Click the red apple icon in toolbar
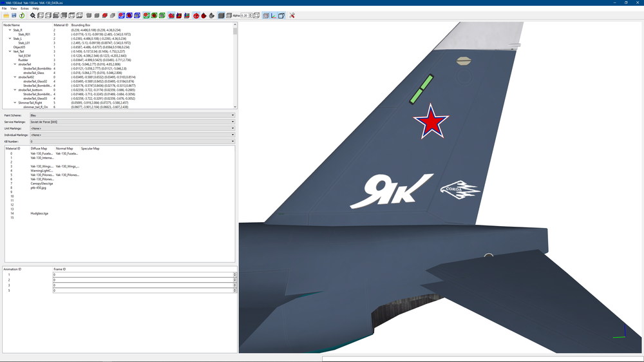Viewport: 644px width, 362px height. (x=204, y=15)
